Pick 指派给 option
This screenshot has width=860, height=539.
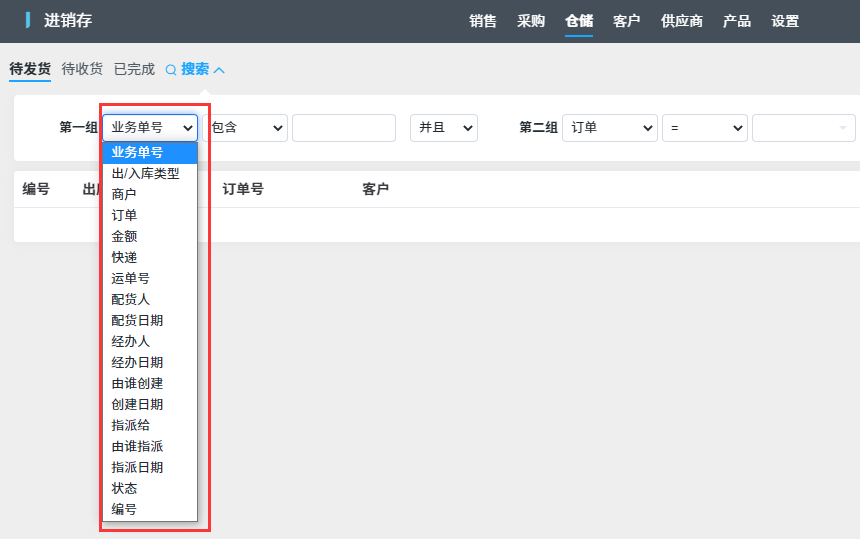(x=150, y=425)
